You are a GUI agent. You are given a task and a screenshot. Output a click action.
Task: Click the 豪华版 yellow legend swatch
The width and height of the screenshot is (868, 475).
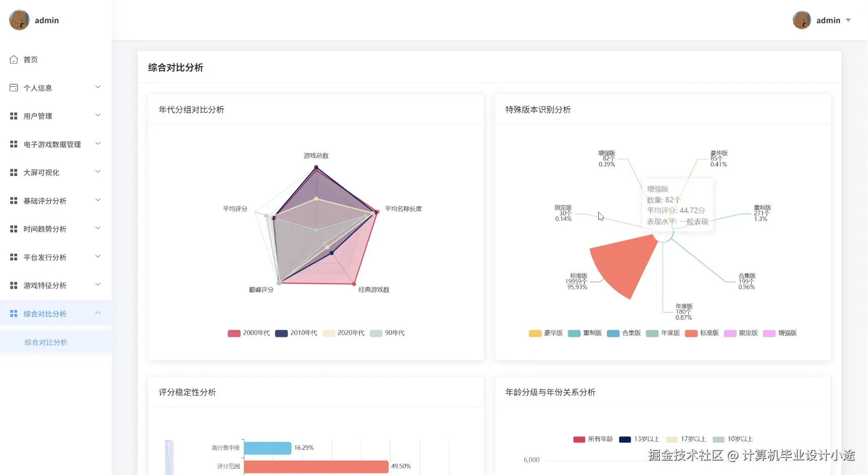535,333
